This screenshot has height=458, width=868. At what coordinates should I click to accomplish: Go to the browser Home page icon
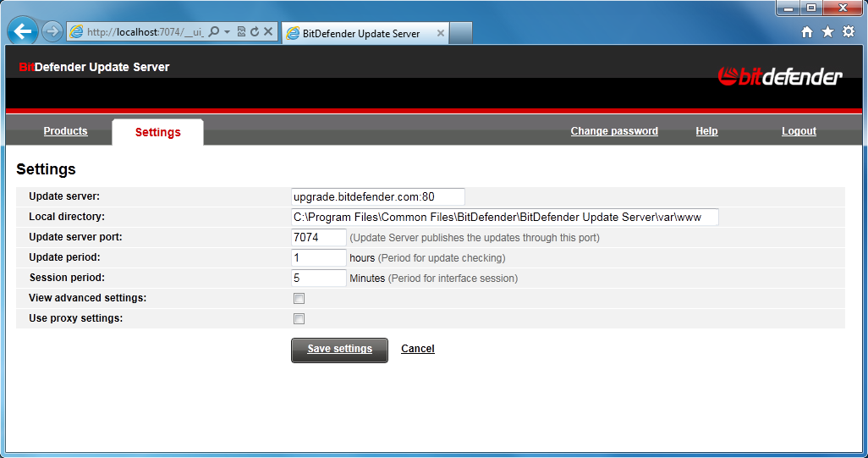[807, 32]
